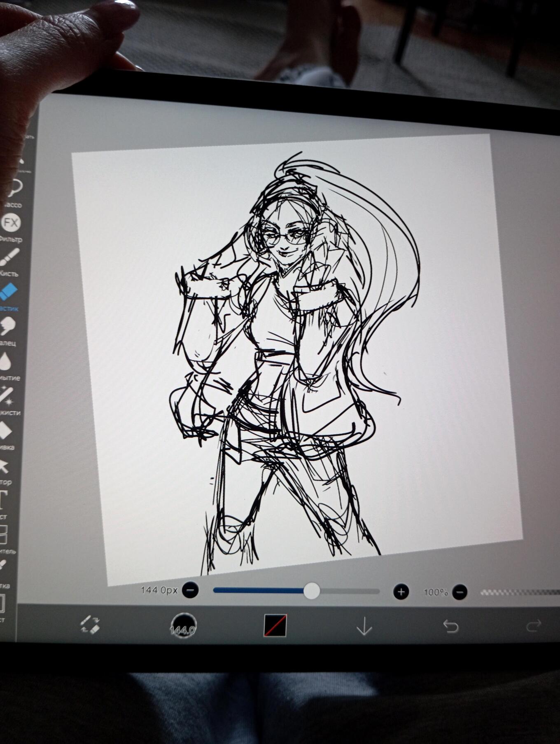The width and height of the screenshot is (560, 744).
Task: Decrease brush size with minus button
Action: (190, 590)
